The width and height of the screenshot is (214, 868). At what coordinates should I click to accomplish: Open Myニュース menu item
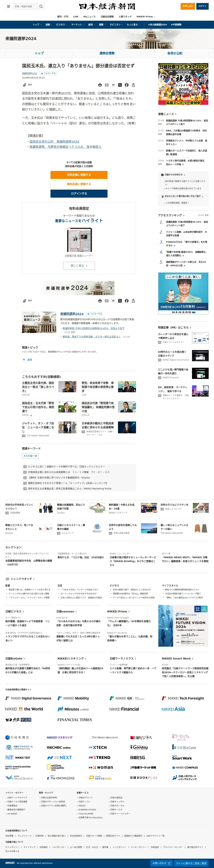click(89, 17)
